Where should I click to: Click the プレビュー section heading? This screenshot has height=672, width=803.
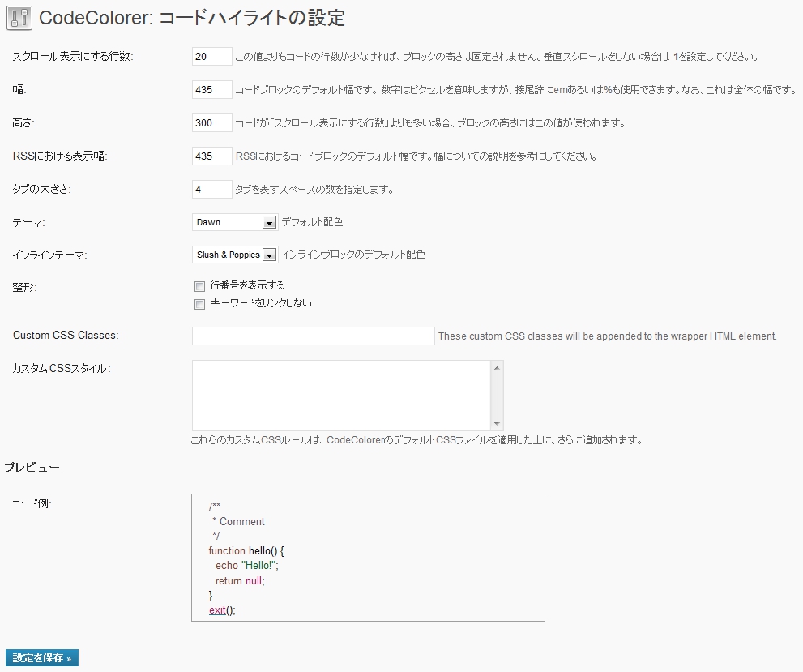point(32,467)
